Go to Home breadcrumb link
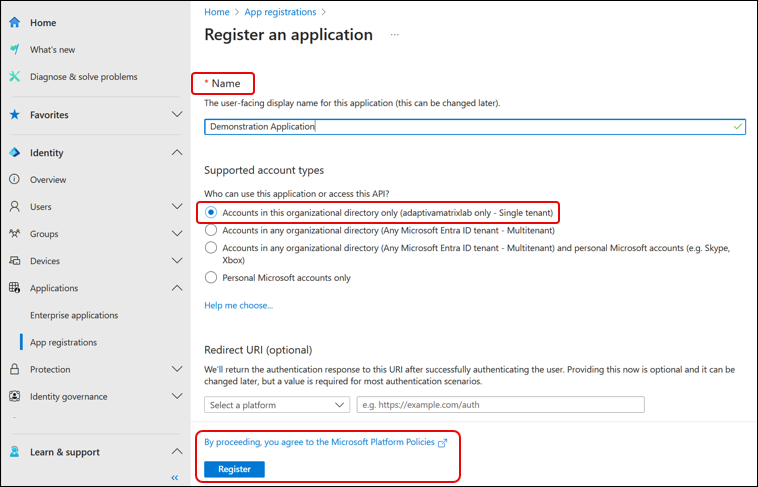758x487 pixels. point(217,12)
